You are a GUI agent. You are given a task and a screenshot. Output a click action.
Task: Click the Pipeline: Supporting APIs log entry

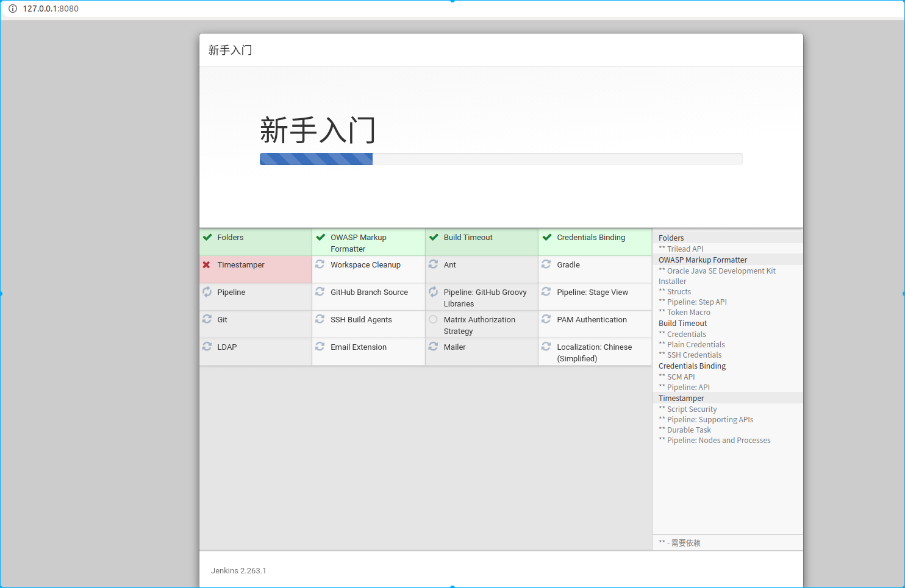706,420
